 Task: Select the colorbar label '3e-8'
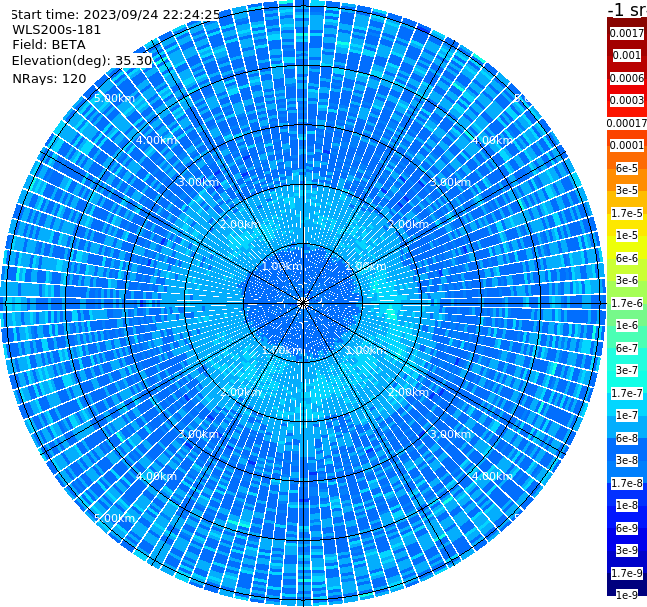click(x=627, y=460)
